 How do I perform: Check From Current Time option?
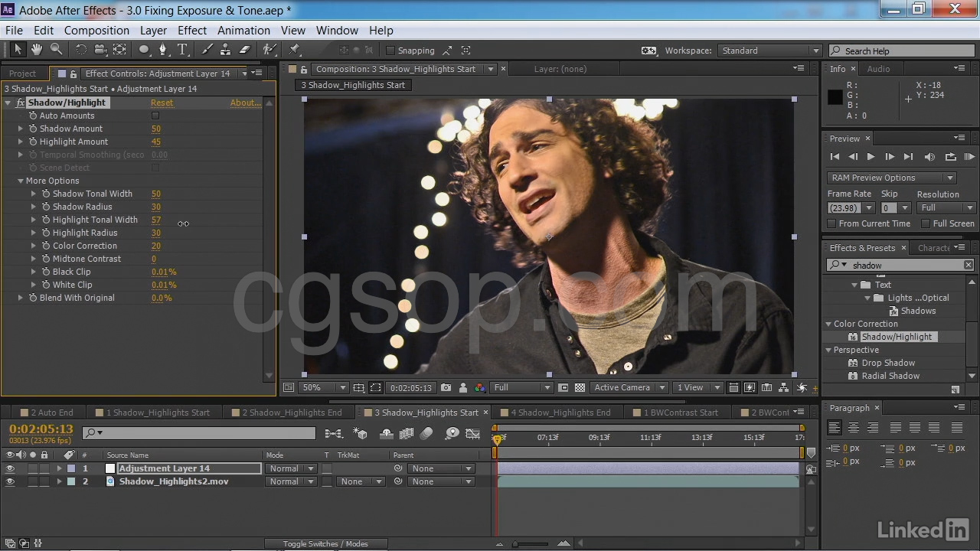pyautogui.click(x=831, y=223)
